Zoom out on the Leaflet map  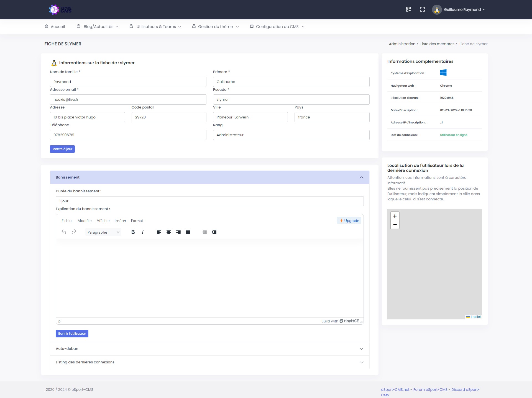395,224
